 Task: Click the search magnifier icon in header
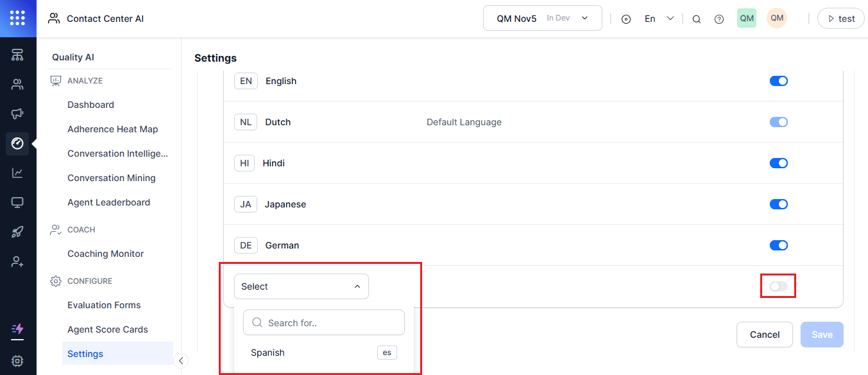click(696, 19)
